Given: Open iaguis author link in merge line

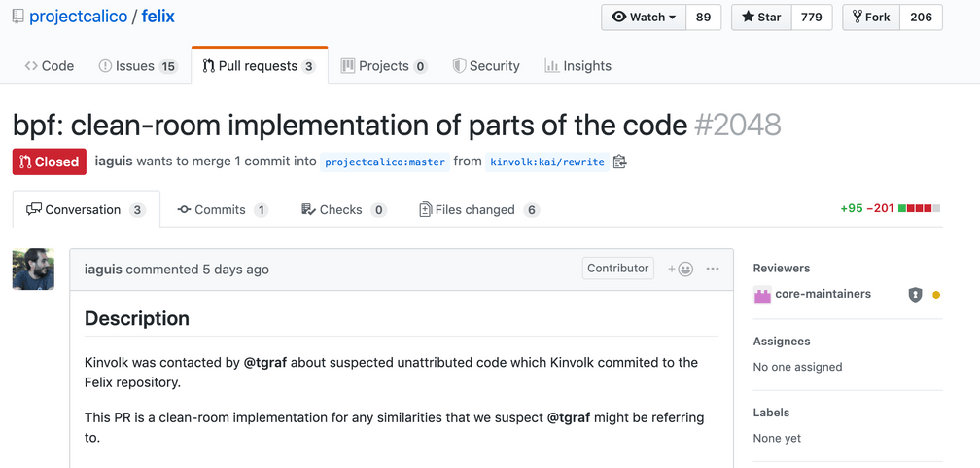Looking at the screenshot, I should coord(114,161).
